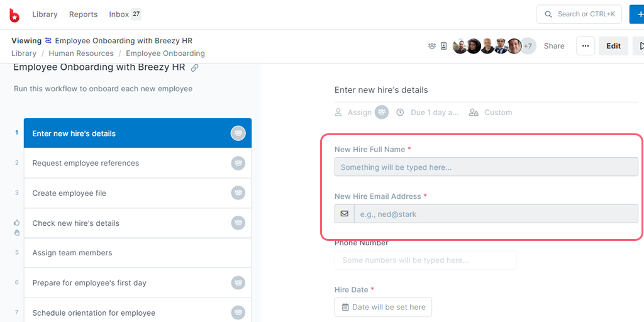Click the Share button
This screenshot has height=322, width=644.
[x=554, y=46]
